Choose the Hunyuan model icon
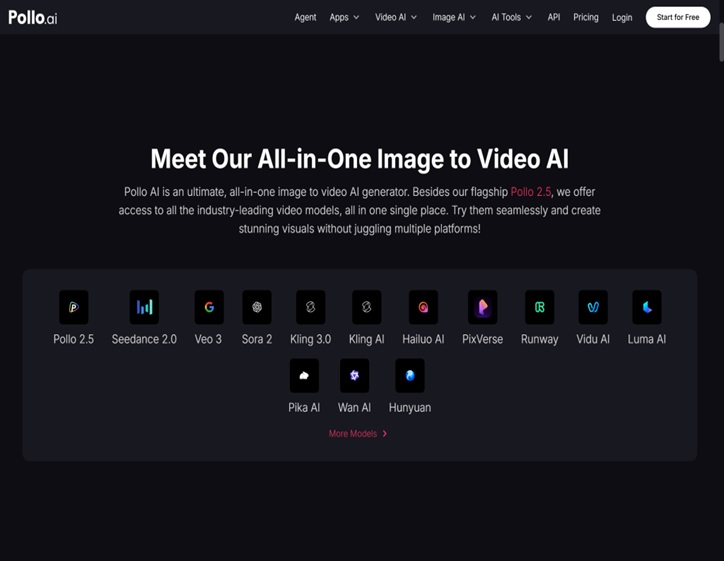This screenshot has width=724, height=561. [410, 375]
